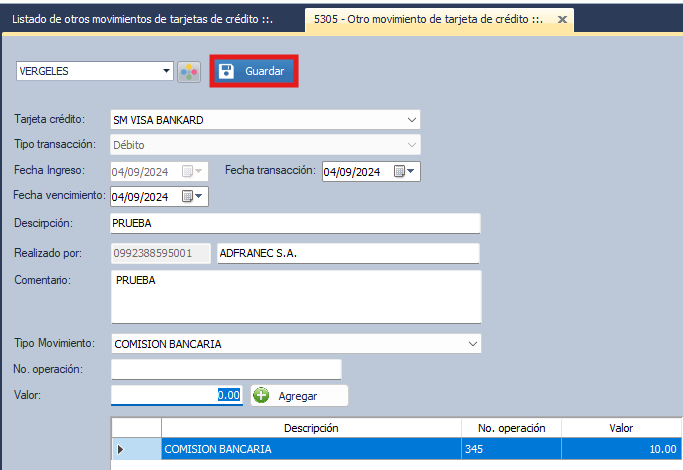683x470 pixels.
Task: Click the Descripción text field
Action: tap(295, 223)
